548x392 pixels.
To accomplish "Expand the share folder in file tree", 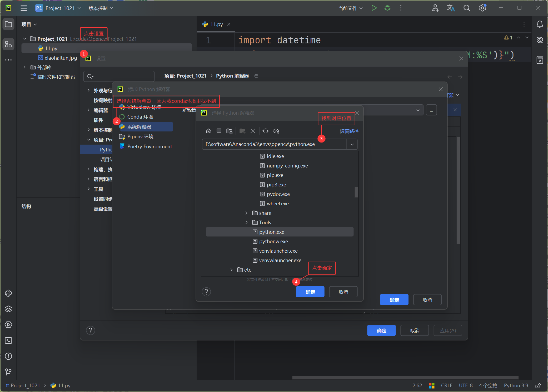I will pyautogui.click(x=246, y=213).
